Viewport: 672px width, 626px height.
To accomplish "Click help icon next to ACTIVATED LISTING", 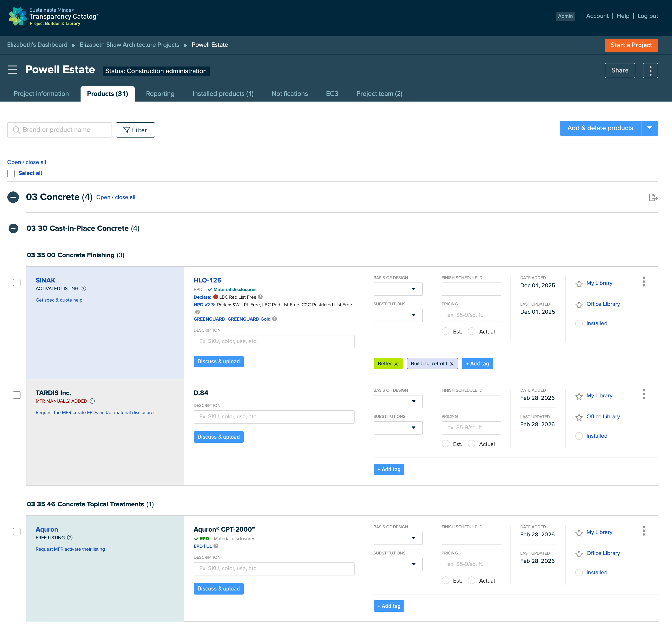I will point(83,288).
